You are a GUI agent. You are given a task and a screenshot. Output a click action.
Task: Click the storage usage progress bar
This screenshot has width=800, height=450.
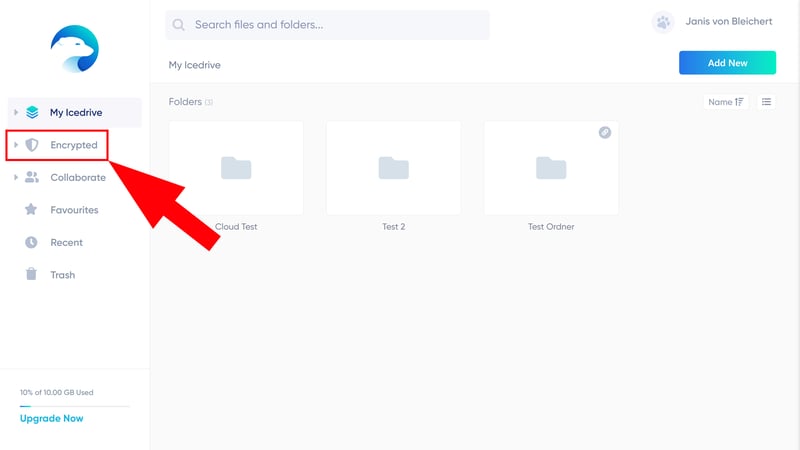[74, 407]
